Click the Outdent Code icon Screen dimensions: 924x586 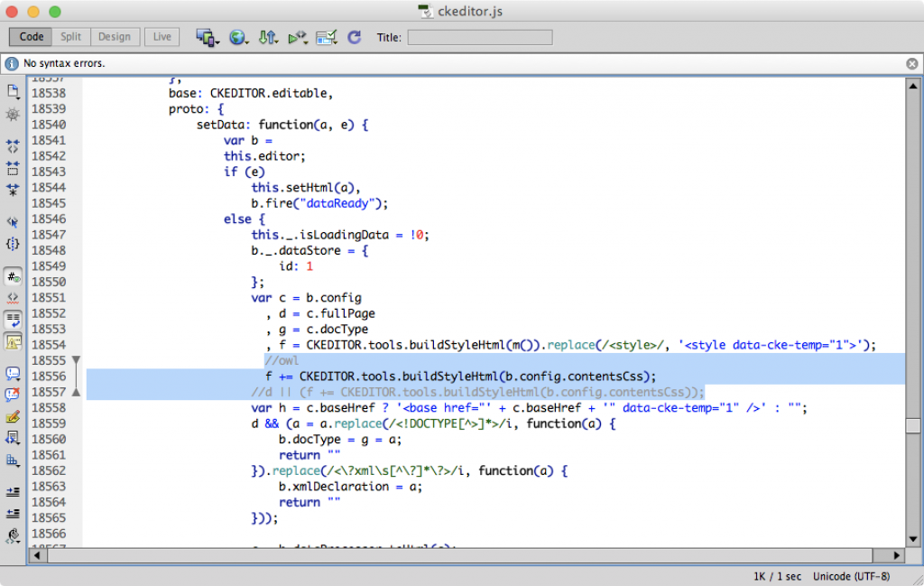pyautogui.click(x=13, y=514)
